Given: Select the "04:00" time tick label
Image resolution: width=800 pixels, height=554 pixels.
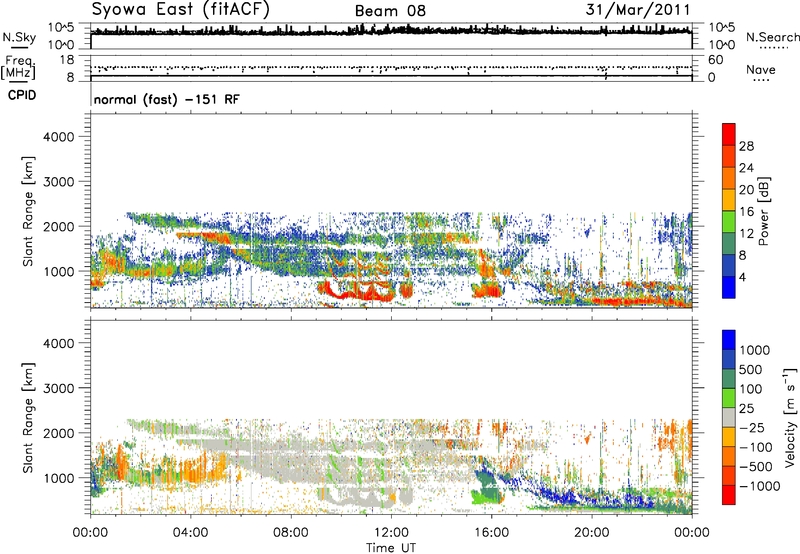Looking at the screenshot, I should (x=190, y=533).
